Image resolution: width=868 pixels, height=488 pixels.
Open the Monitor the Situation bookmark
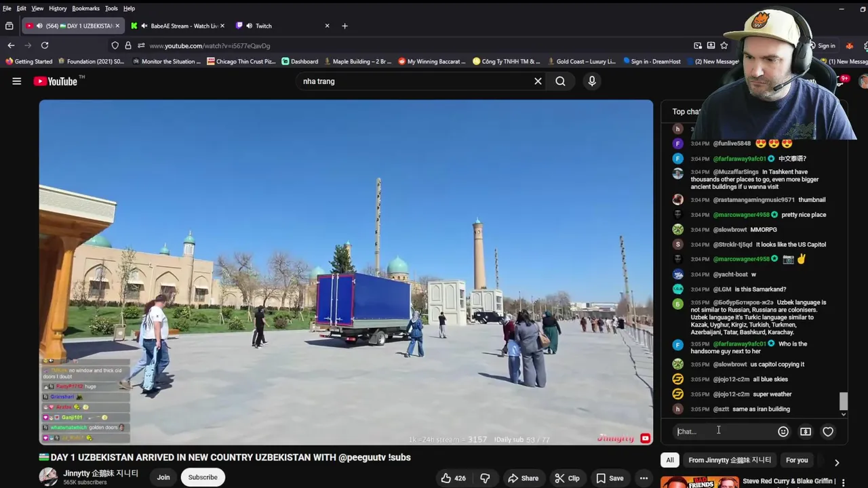point(167,62)
